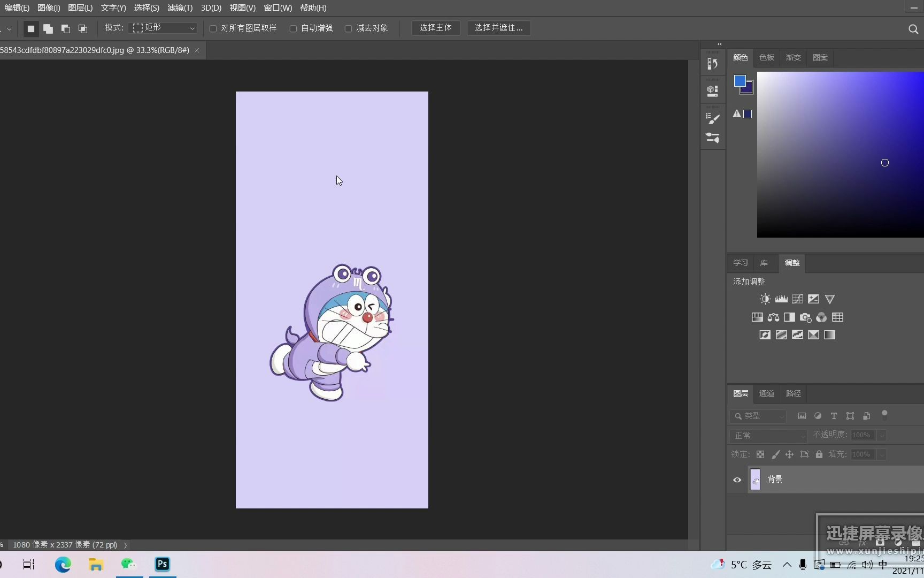Filter layers by adjustment layer icon
Viewport: 924px width, 578px height.
[x=818, y=416]
